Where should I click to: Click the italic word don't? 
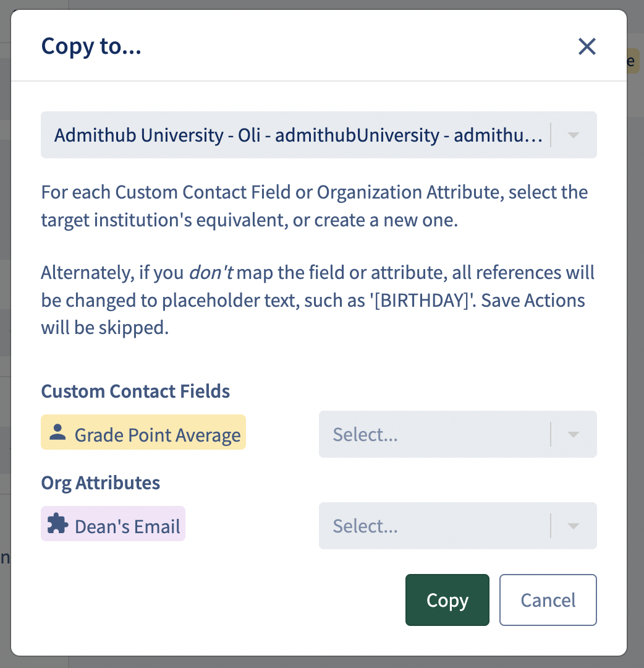coord(211,273)
